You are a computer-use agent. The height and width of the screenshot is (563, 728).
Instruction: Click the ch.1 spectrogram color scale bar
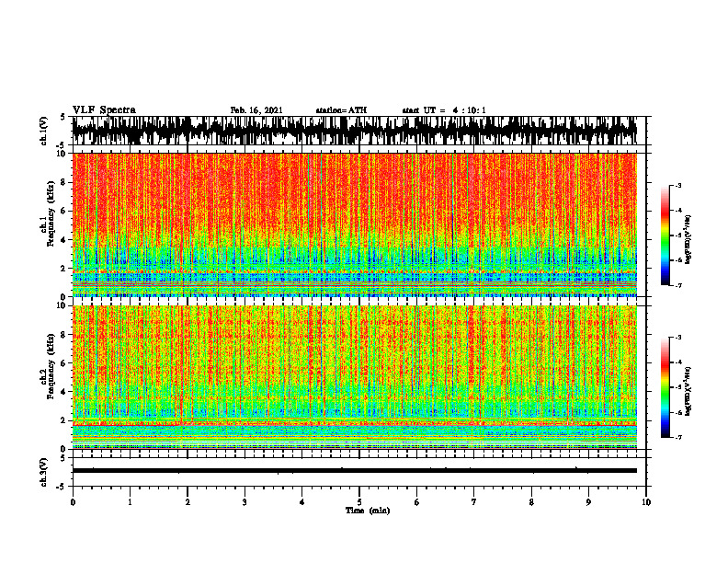(x=665, y=236)
